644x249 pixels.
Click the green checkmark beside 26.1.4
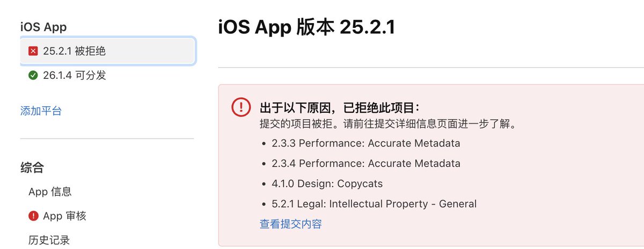coord(33,76)
